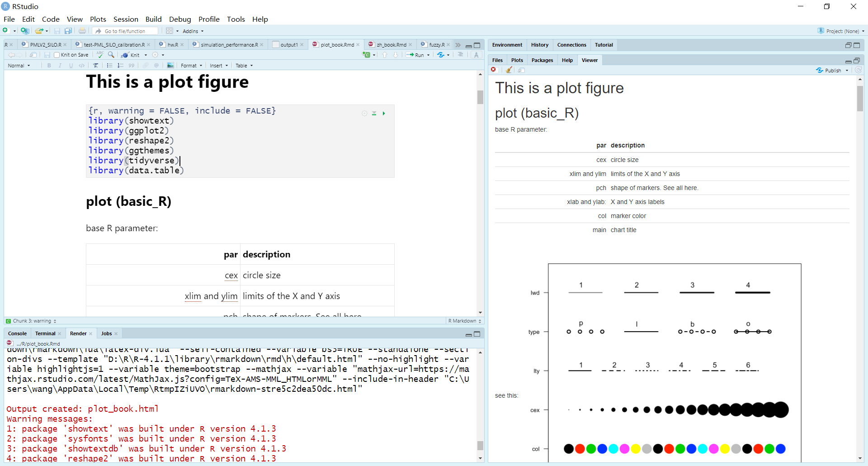Run all chunks above icon in chunk
Viewport: 868px width, 466px height.
pos(374,114)
